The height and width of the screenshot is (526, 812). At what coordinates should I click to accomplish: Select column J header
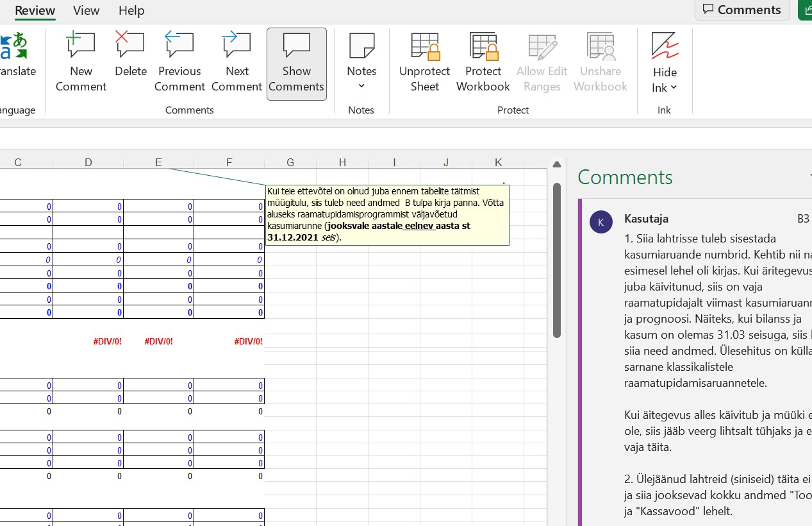coord(446,162)
